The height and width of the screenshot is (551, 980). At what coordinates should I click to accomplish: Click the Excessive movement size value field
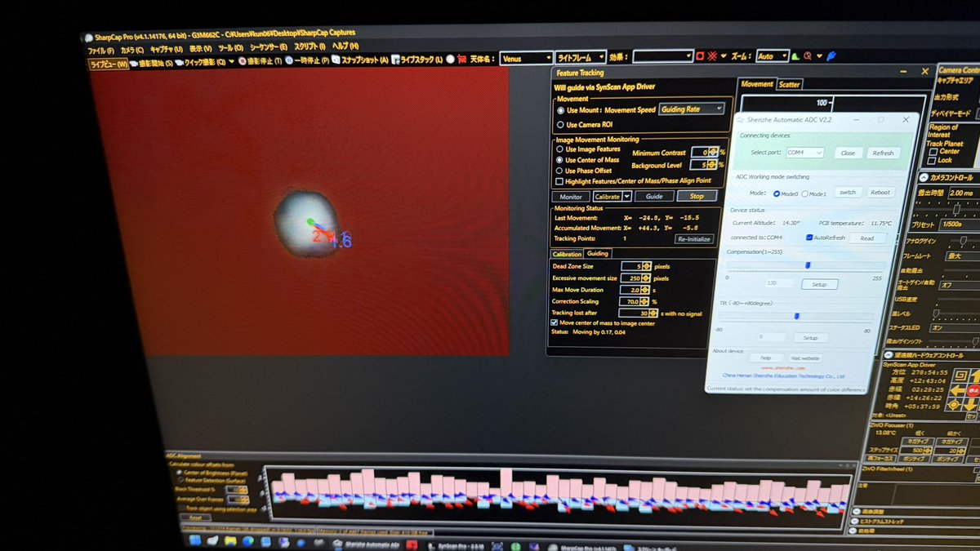[x=630, y=278]
